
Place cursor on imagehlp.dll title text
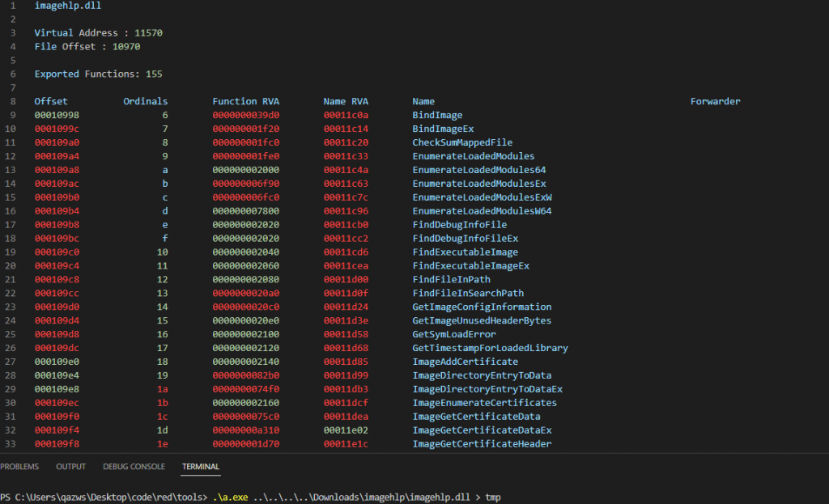point(68,6)
